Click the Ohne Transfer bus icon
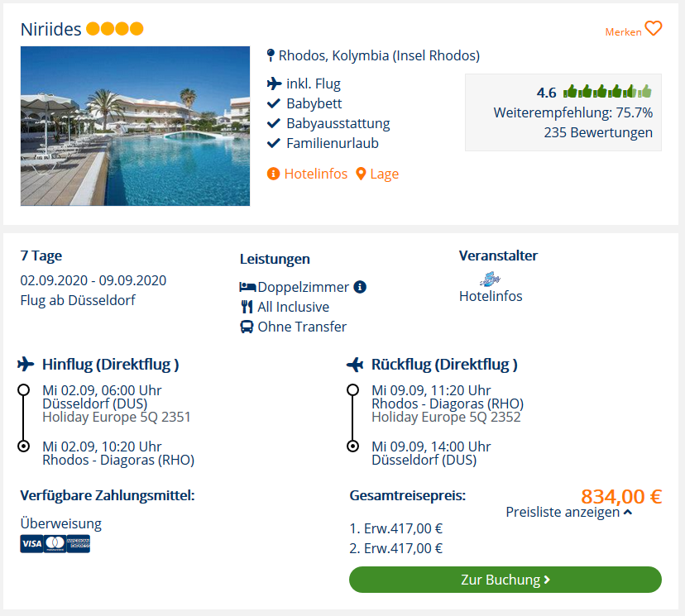The height and width of the screenshot is (616, 685). pos(247,327)
